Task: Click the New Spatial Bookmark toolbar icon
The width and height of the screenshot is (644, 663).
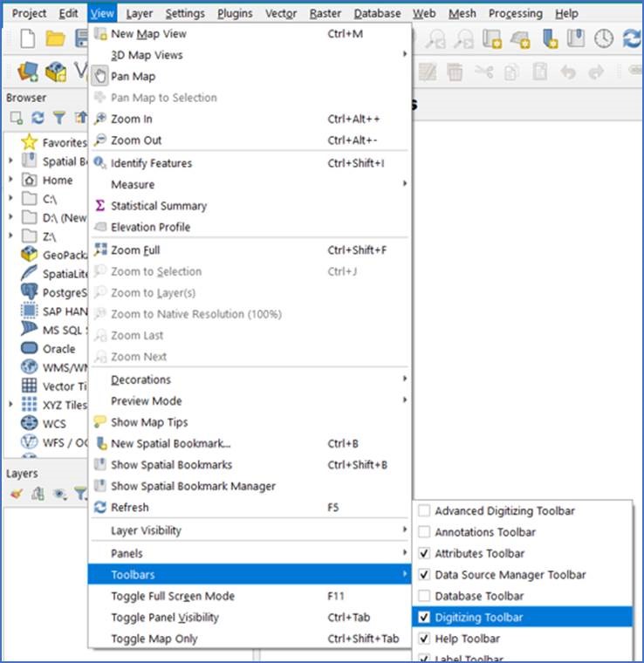Action: tap(550, 39)
